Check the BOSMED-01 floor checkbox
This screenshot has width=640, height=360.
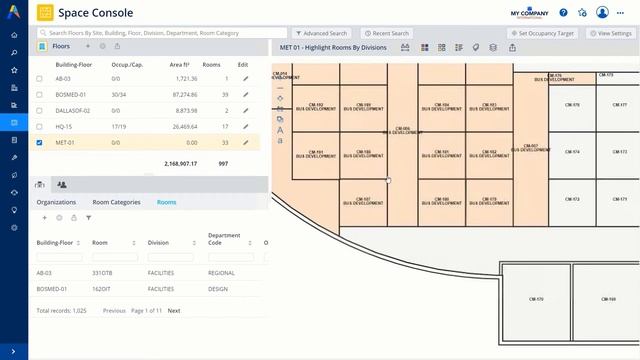pyautogui.click(x=39, y=94)
